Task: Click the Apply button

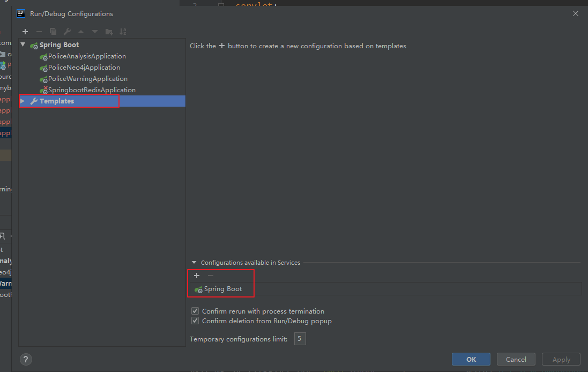Action: click(x=561, y=359)
